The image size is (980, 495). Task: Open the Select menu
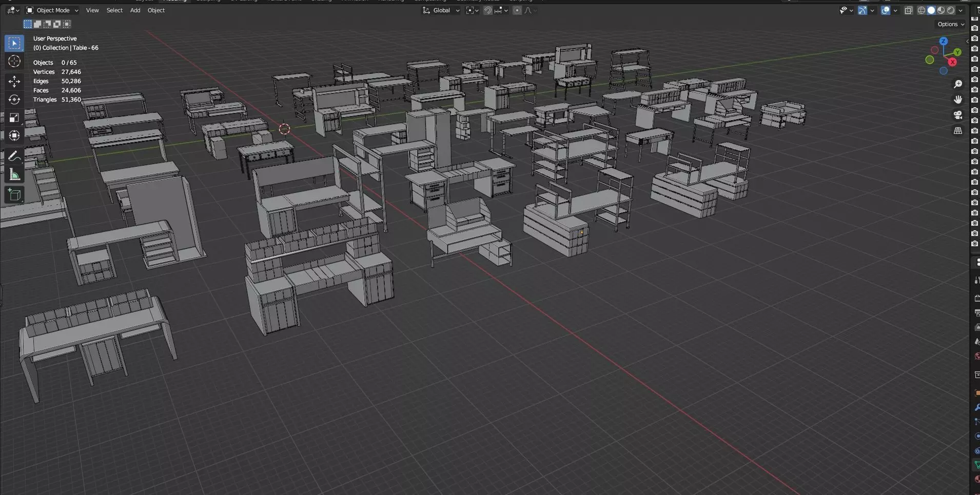(114, 10)
